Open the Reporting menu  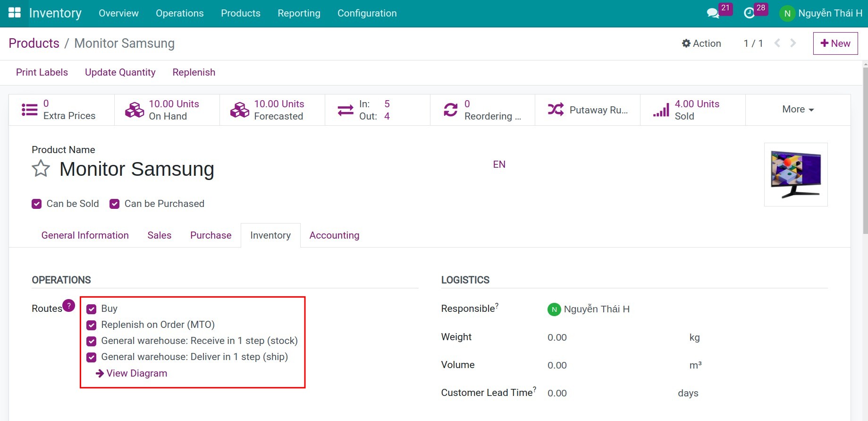(299, 13)
